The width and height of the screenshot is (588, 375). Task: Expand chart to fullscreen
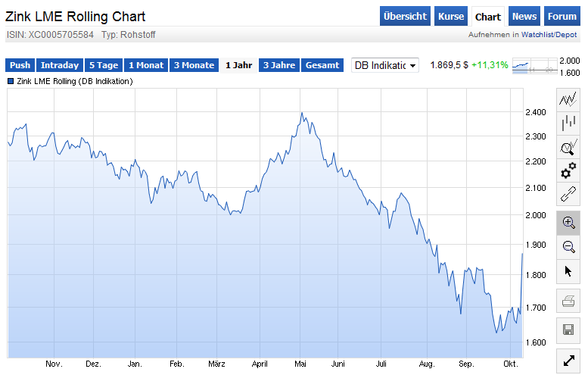click(x=568, y=361)
